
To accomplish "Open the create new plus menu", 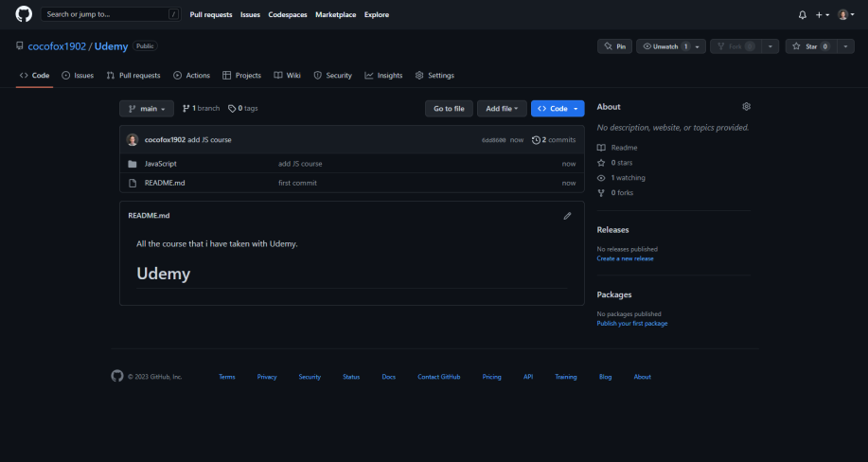I will click(822, 15).
